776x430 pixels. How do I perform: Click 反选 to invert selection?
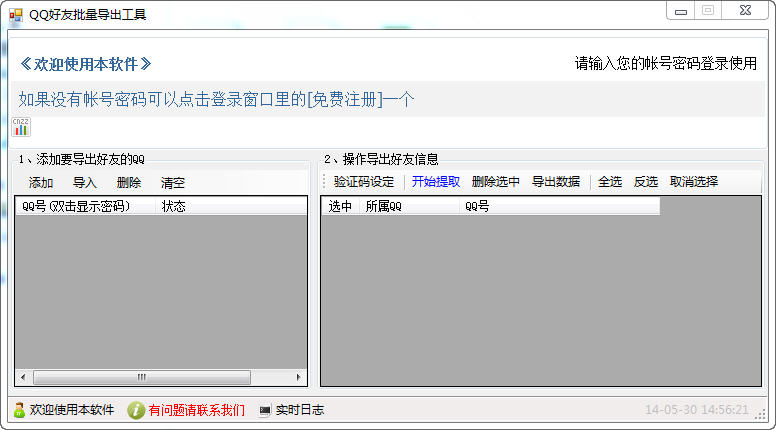coord(646,182)
